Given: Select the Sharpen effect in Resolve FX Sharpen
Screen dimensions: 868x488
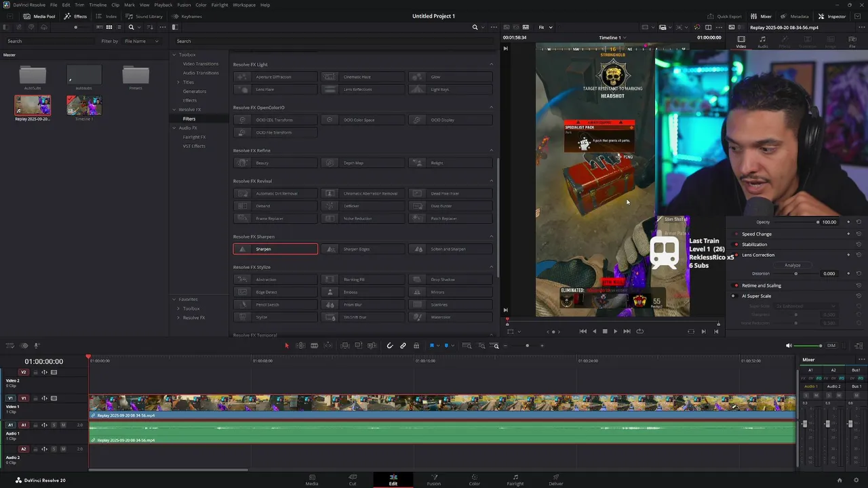Looking at the screenshot, I should [275, 249].
